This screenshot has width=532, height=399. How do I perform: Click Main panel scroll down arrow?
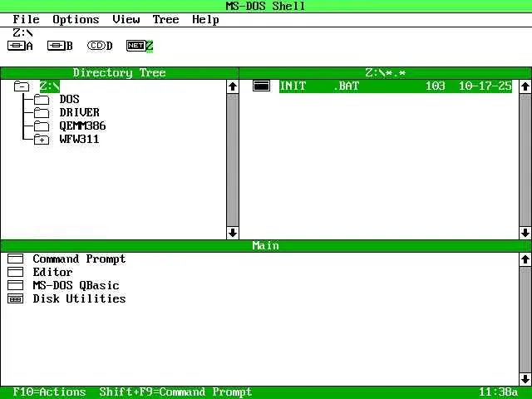pyautogui.click(x=525, y=379)
